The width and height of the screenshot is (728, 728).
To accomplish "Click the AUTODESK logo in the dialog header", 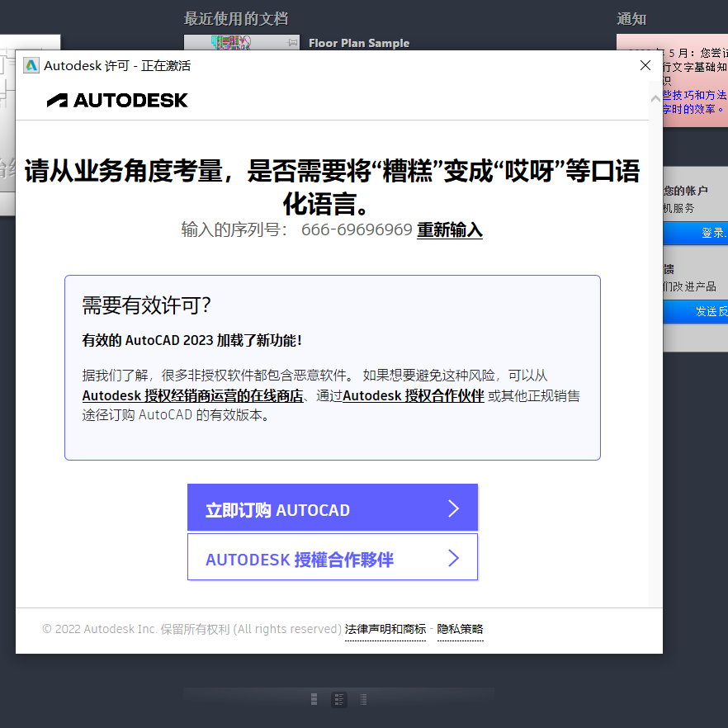I will coord(117,101).
